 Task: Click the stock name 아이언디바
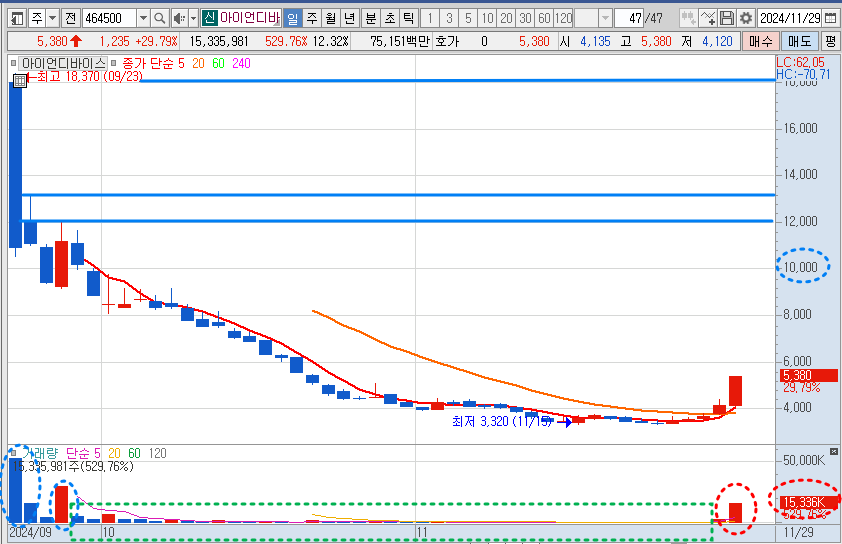[250, 18]
